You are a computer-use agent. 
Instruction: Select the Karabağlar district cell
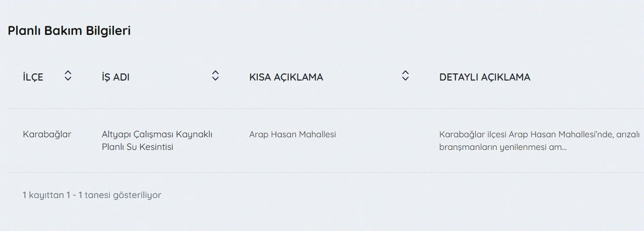click(x=47, y=134)
